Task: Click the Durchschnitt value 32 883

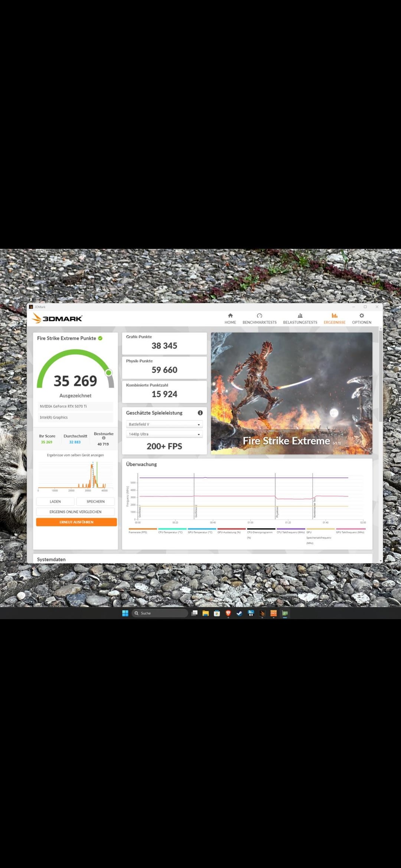Action: point(75,442)
